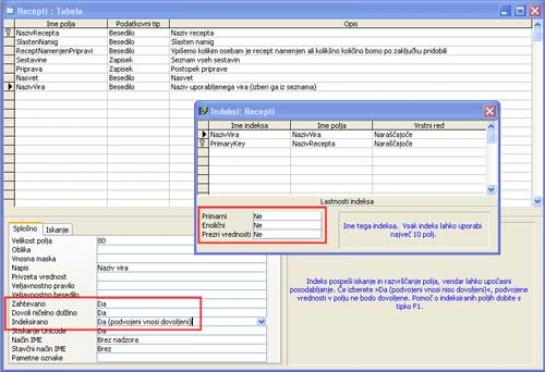Click down arrow of Recepti table scrollbar
Image resolution: width=545 pixels, height=372 pixels.
click(537, 201)
